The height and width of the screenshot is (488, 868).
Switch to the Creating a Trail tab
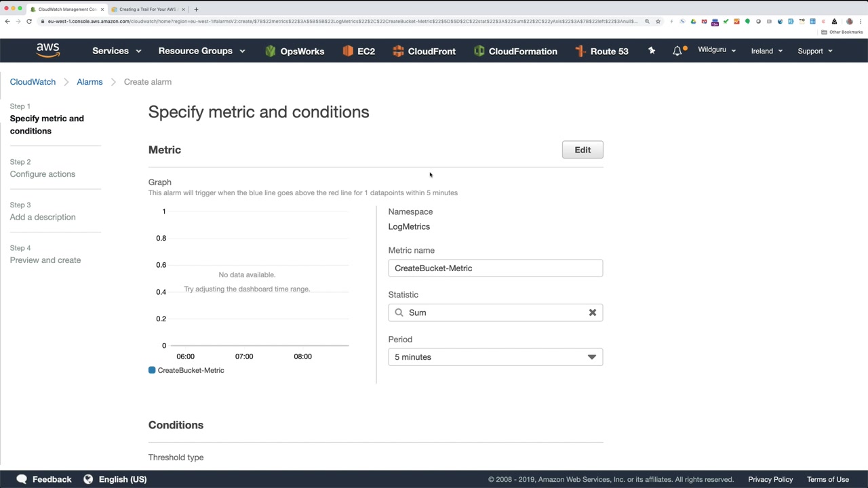[147, 9]
